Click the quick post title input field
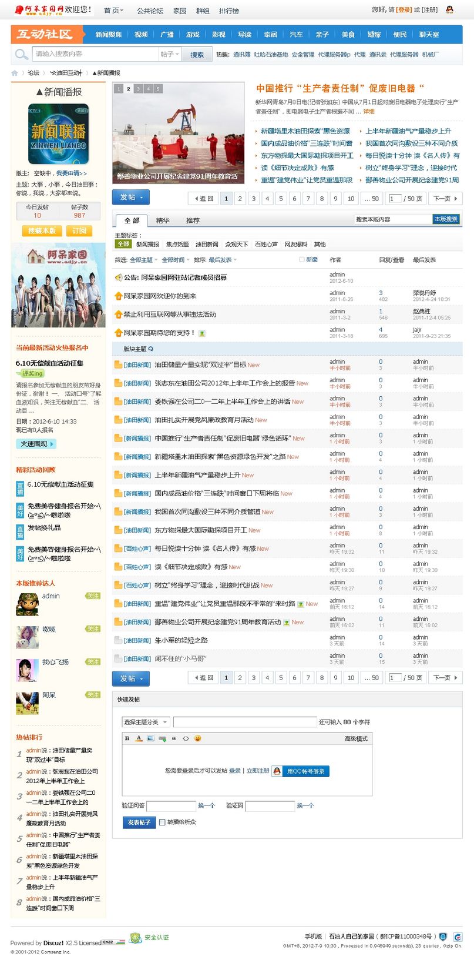The image size is (474, 980). pyautogui.click(x=245, y=722)
